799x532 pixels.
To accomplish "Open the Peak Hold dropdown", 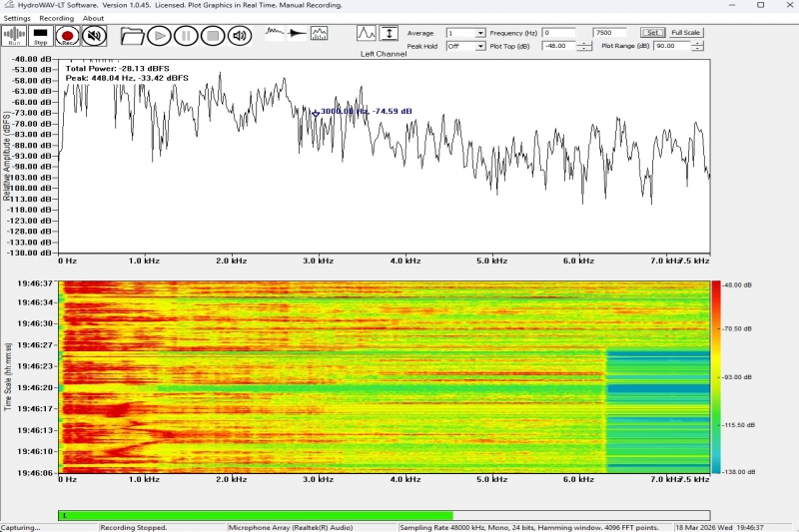I will coord(480,46).
